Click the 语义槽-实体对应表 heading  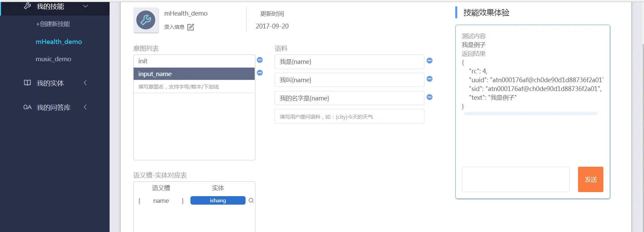click(160, 175)
